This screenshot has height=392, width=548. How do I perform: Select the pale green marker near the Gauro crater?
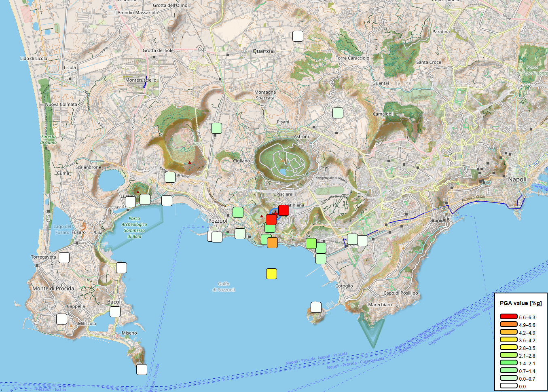[216, 129]
